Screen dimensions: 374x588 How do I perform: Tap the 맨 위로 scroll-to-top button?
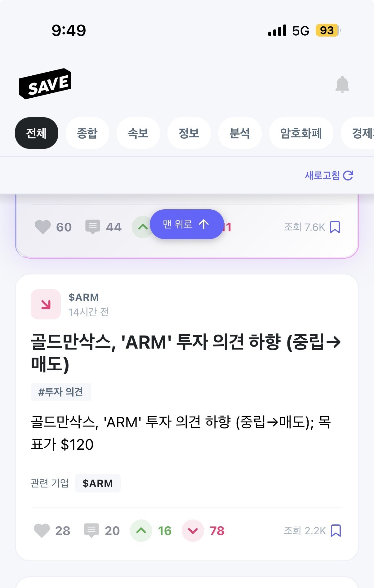point(187,224)
